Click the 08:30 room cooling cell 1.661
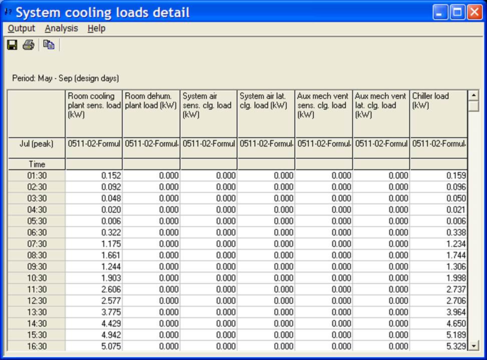The width and height of the screenshot is (487, 360). coord(94,255)
